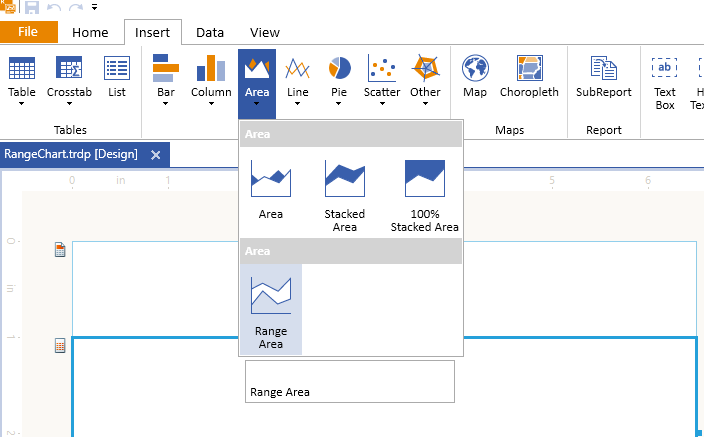Expand the Bar chart dropdown arrow
Viewport: 704px width, 437px height.
click(x=165, y=104)
